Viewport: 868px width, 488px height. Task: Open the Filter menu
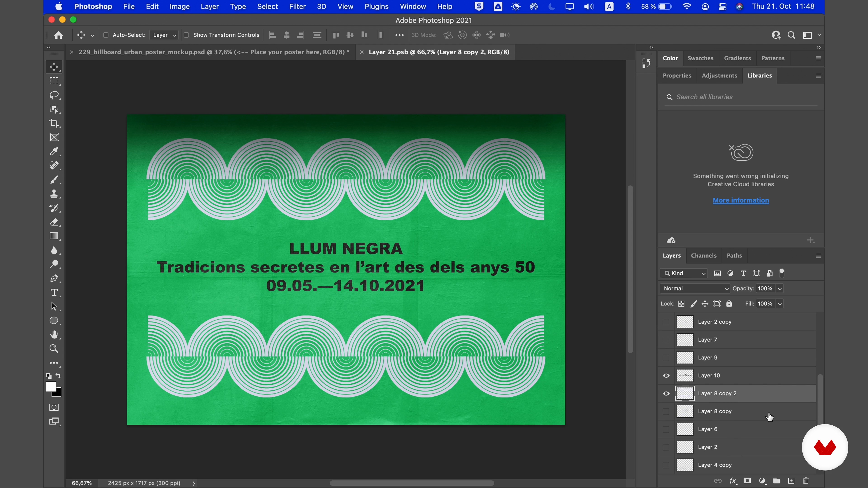pyautogui.click(x=297, y=6)
